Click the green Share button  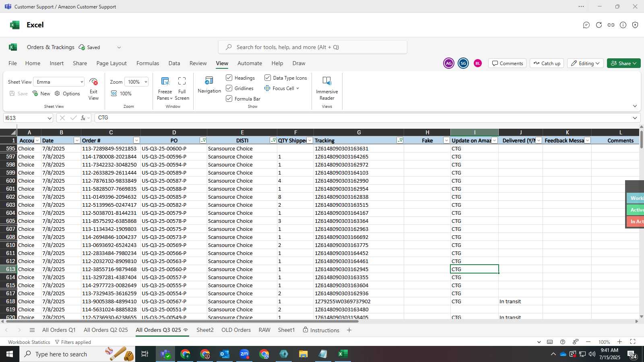[x=624, y=63]
